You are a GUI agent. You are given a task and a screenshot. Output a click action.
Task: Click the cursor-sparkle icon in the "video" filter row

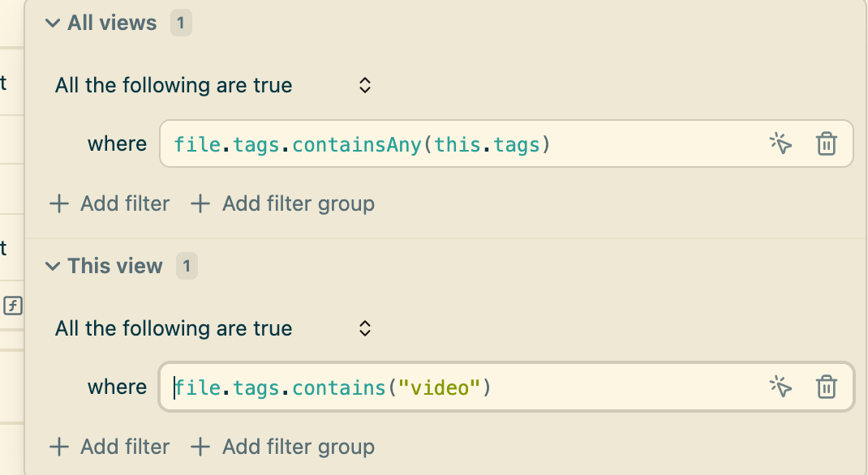pyautogui.click(x=780, y=387)
